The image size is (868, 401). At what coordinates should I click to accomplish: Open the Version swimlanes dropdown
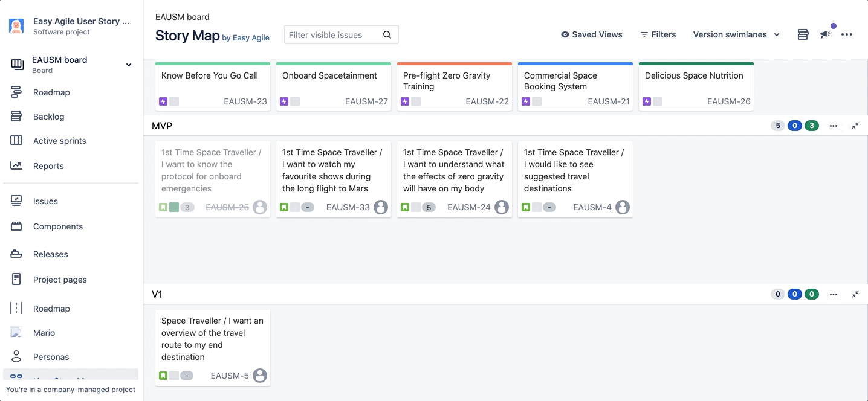[x=736, y=34]
